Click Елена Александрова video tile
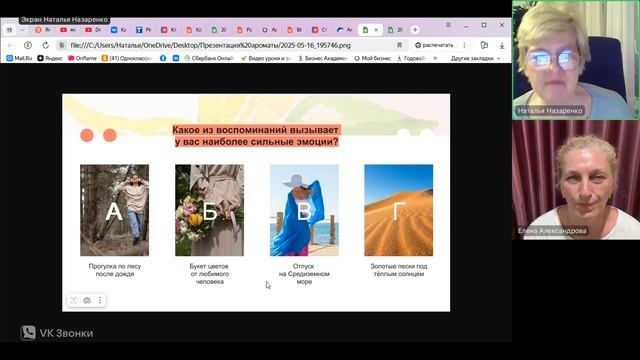This screenshot has width=640, height=360. (576, 180)
